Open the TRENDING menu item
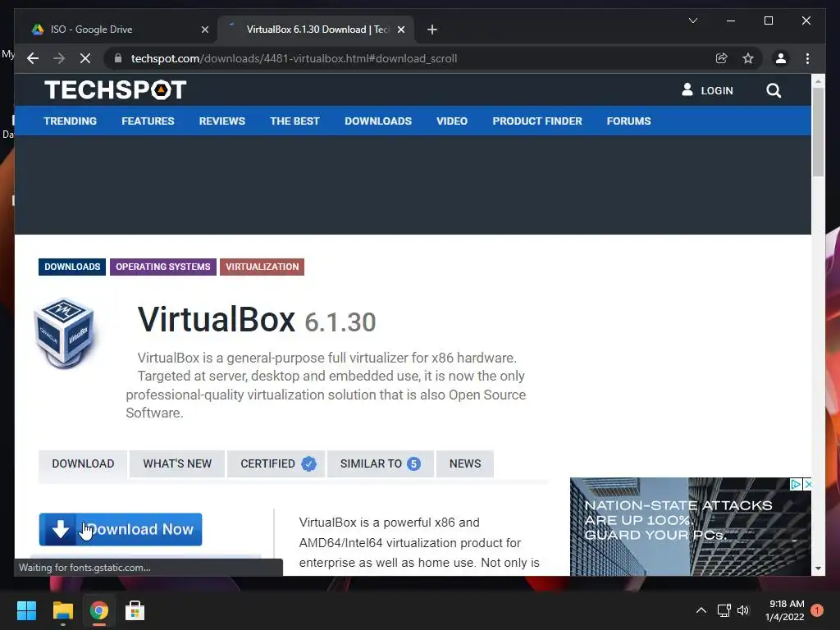The image size is (840, 630). [x=71, y=121]
